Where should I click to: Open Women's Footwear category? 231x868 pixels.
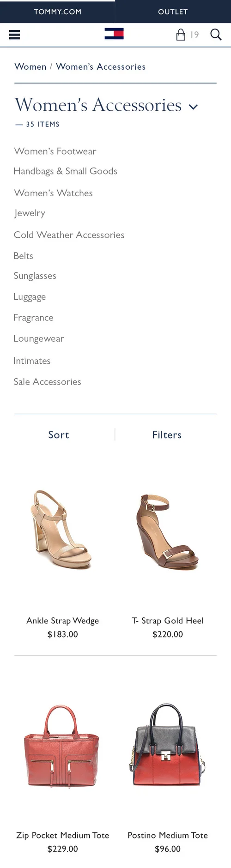(x=55, y=151)
